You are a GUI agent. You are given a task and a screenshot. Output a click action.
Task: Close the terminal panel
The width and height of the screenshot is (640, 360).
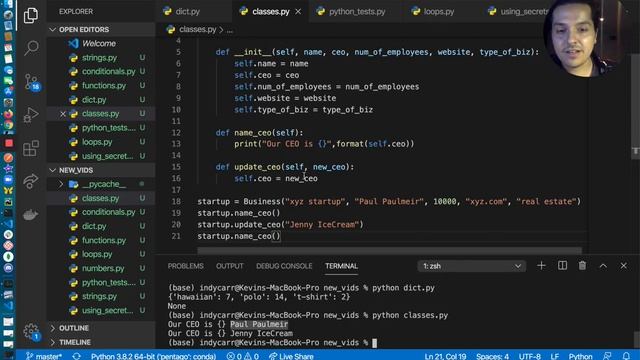623,266
